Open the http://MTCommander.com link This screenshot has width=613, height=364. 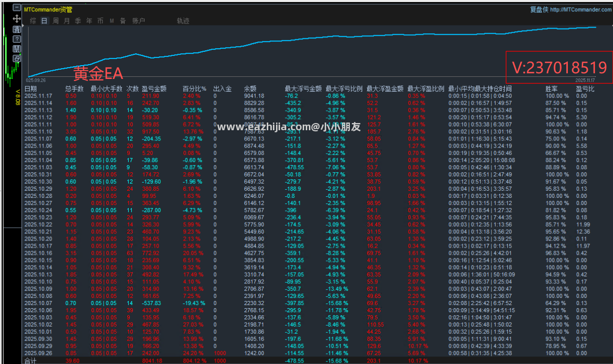coord(581,10)
